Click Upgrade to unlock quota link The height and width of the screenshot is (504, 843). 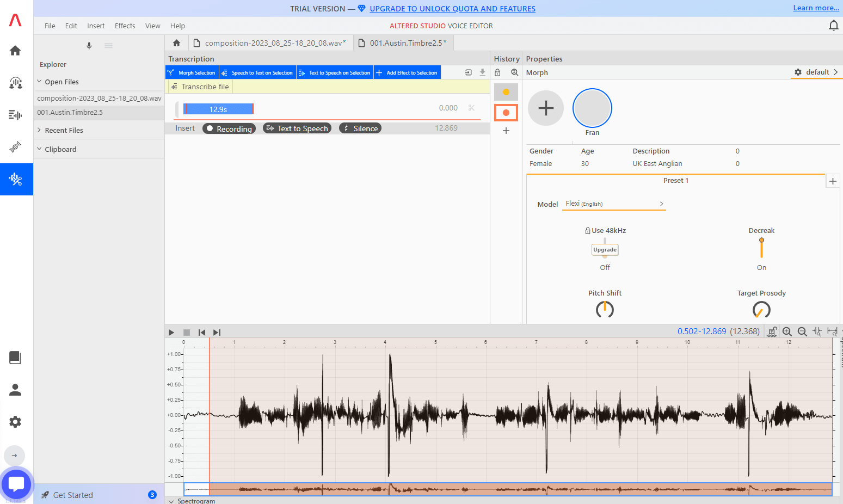(x=452, y=9)
